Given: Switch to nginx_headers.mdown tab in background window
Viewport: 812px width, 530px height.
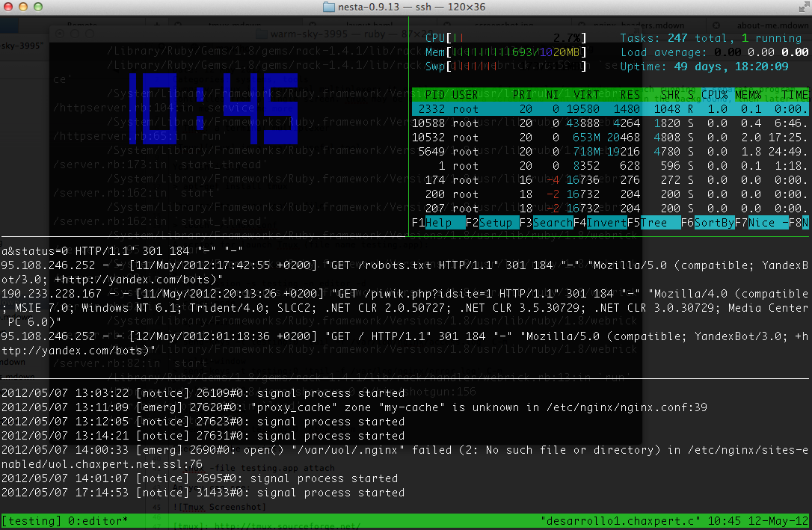Looking at the screenshot, I should pos(639,25).
